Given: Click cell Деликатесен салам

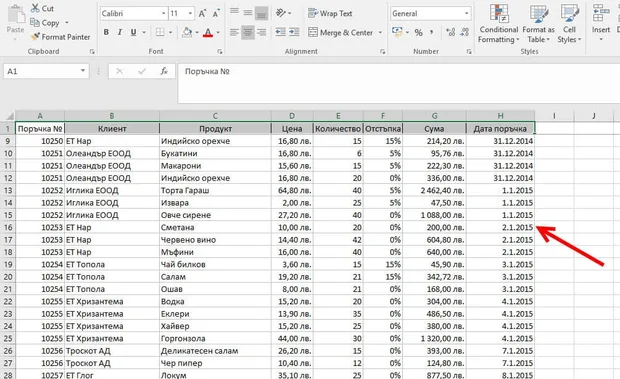Looking at the screenshot, I should click(x=215, y=351).
